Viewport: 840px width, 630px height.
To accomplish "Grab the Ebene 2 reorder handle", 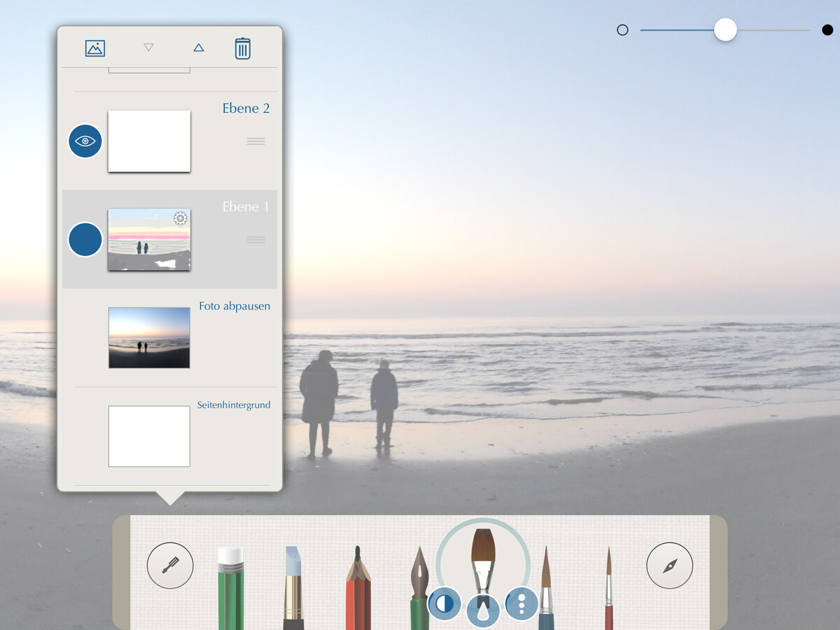I will pos(255,141).
